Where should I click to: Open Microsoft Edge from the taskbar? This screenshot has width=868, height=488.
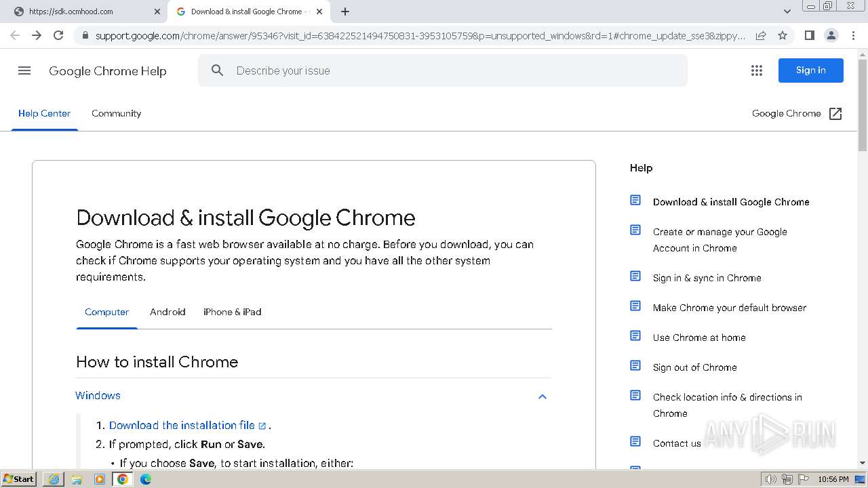(146, 479)
